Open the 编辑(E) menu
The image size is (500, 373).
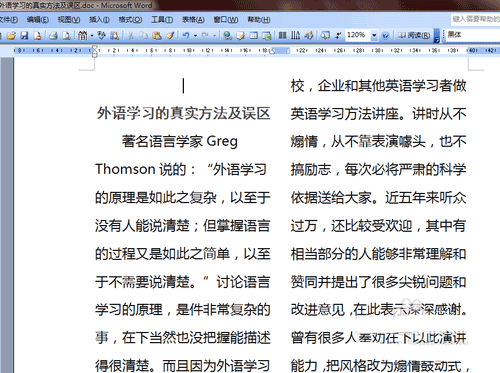(37, 20)
